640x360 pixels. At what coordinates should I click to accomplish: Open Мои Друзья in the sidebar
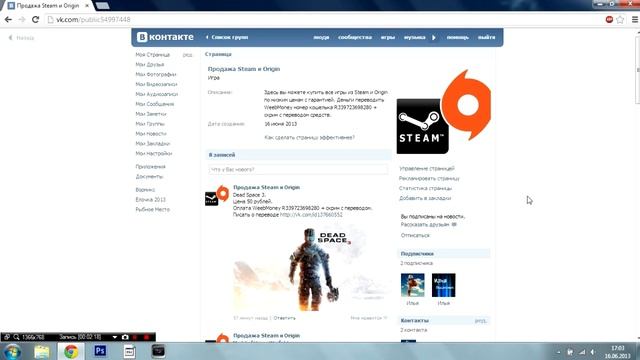click(x=150, y=64)
